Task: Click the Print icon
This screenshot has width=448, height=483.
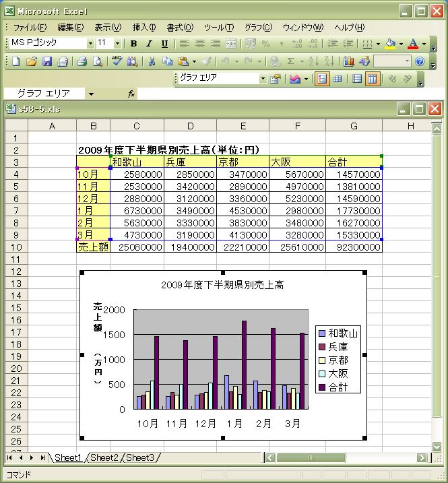Action: [x=82, y=61]
